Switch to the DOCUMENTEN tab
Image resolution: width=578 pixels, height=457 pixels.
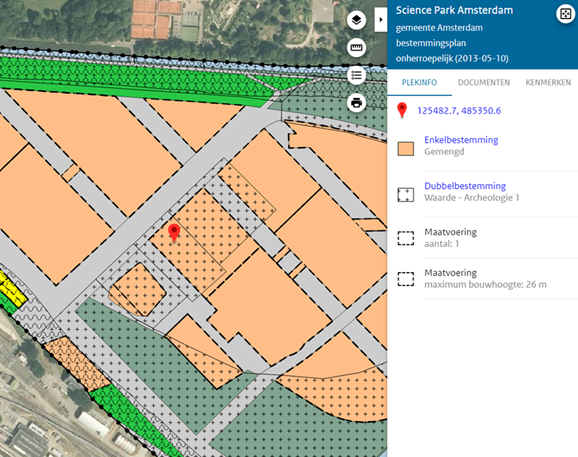click(484, 83)
